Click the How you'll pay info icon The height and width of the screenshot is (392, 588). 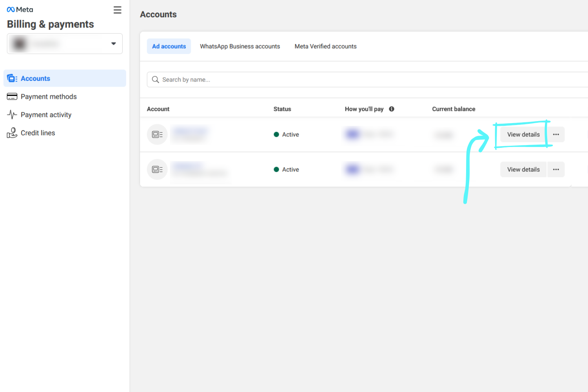click(x=392, y=109)
